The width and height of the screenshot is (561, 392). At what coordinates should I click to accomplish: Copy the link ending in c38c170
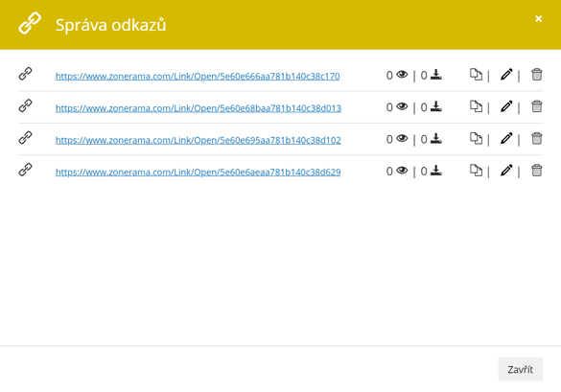(x=476, y=75)
